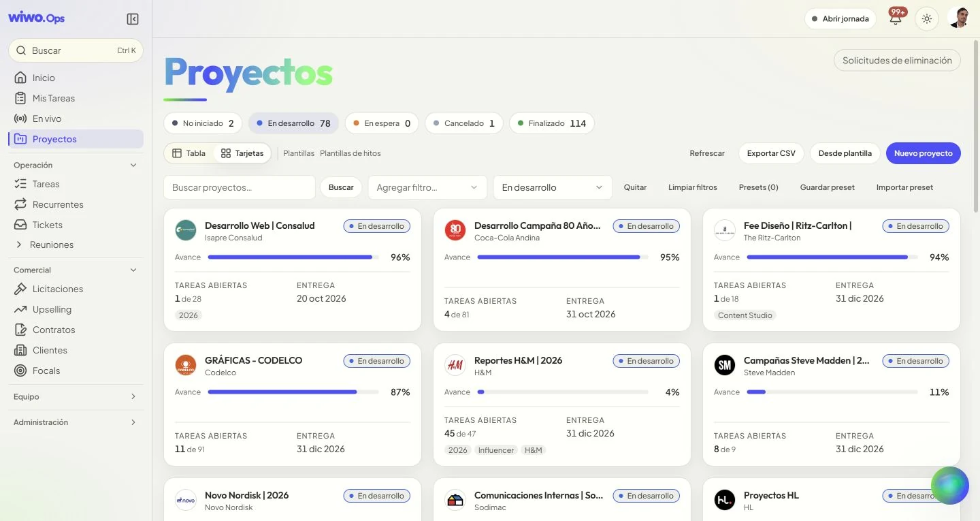Image resolution: width=980 pixels, height=521 pixels.
Task: Click the Upselling trend arrow icon
Action: click(20, 309)
